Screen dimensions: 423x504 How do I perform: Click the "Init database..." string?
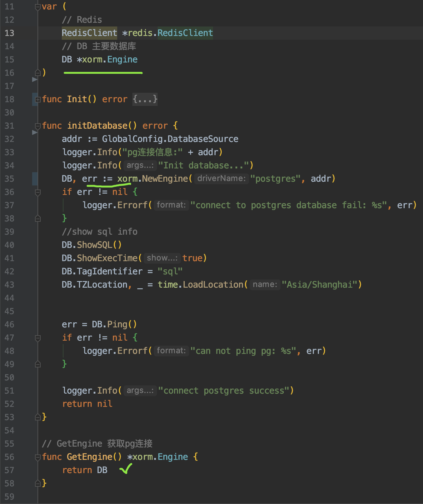pyautogui.click(x=203, y=166)
